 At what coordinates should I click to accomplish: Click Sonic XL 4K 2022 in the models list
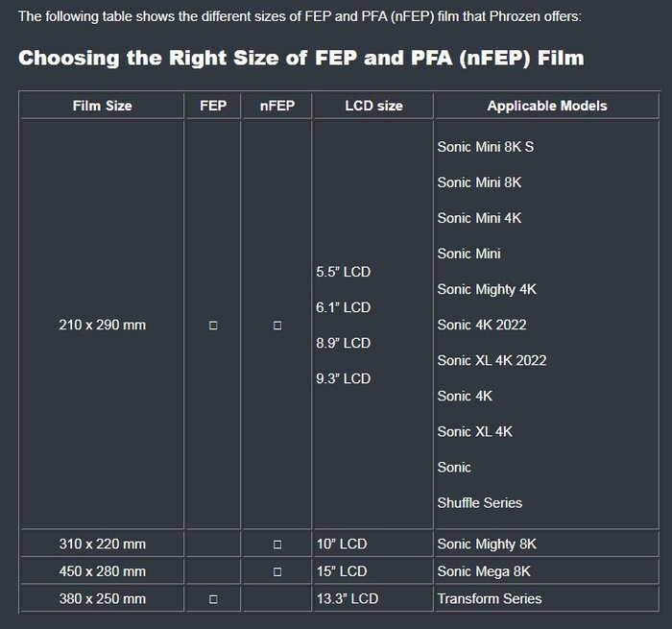[x=492, y=360]
